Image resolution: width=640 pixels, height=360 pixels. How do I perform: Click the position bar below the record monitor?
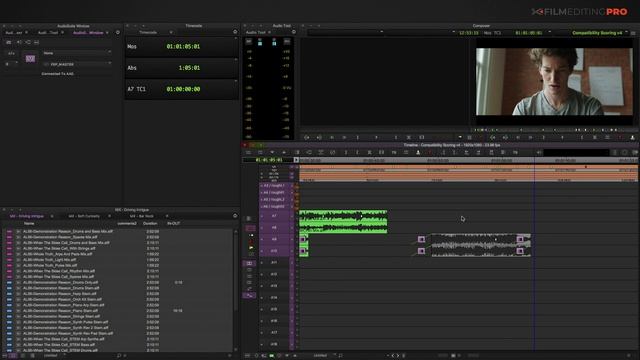[x=554, y=130]
